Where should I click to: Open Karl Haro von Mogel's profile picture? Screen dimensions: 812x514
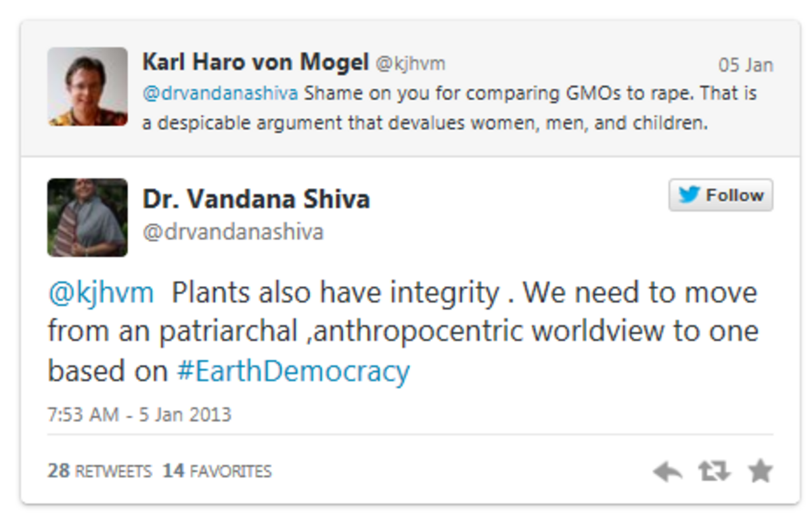tap(87, 87)
